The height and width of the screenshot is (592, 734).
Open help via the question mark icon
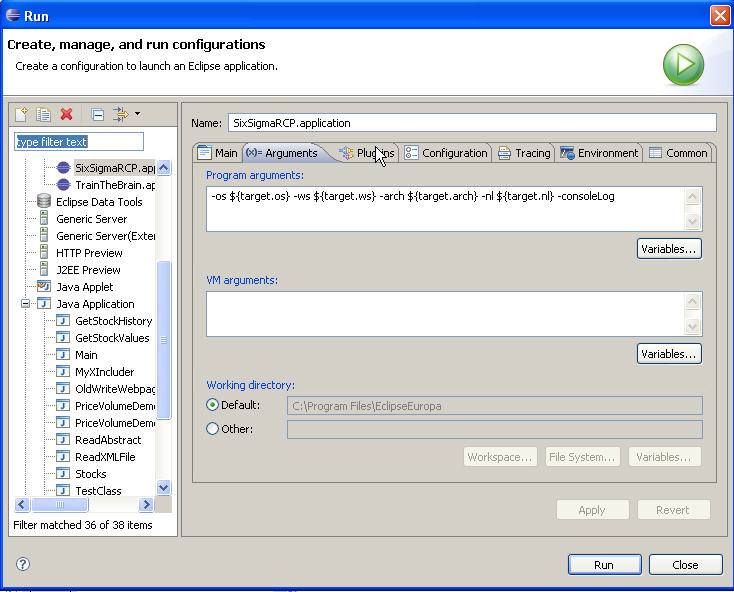[22, 564]
